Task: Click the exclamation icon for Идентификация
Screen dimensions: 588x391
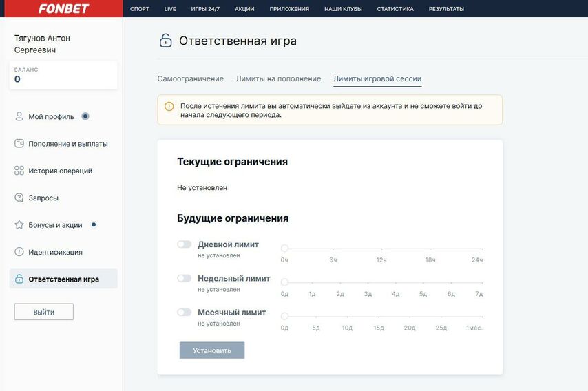Action: point(19,251)
